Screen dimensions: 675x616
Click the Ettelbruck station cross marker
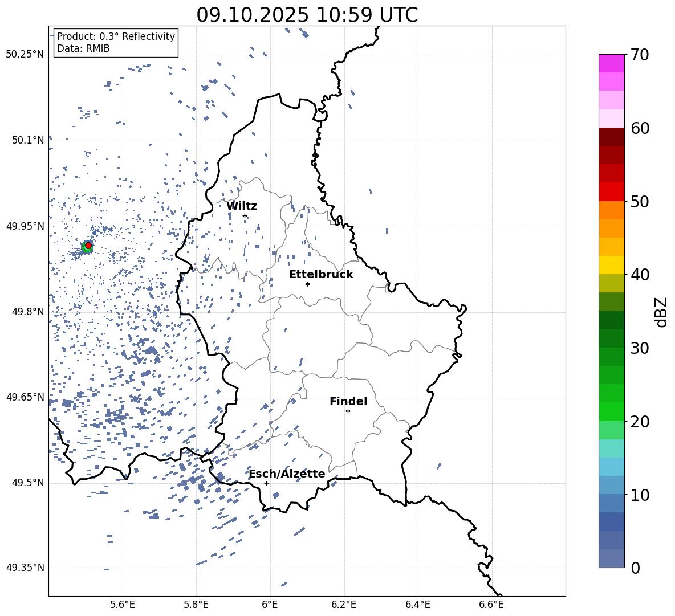(x=307, y=284)
